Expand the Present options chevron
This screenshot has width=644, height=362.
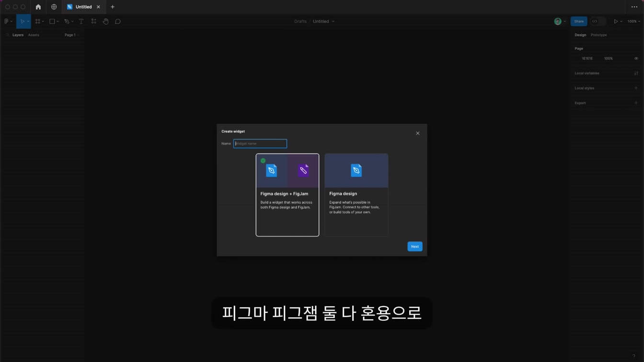coord(621,22)
